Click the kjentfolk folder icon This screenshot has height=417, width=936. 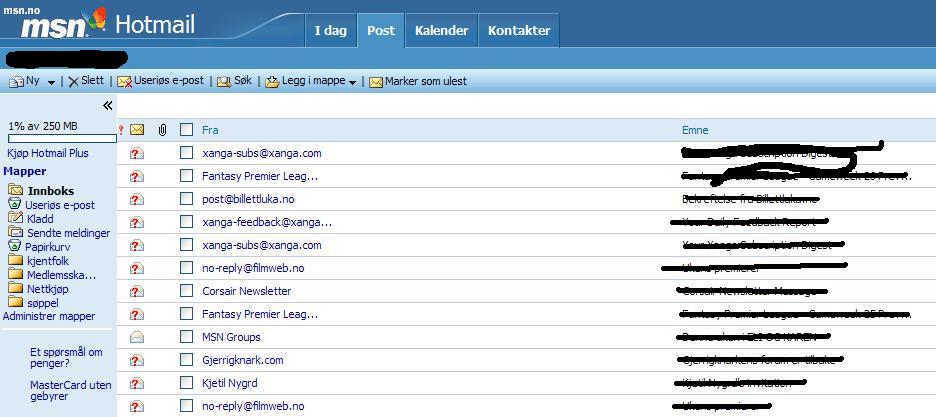tap(16, 260)
